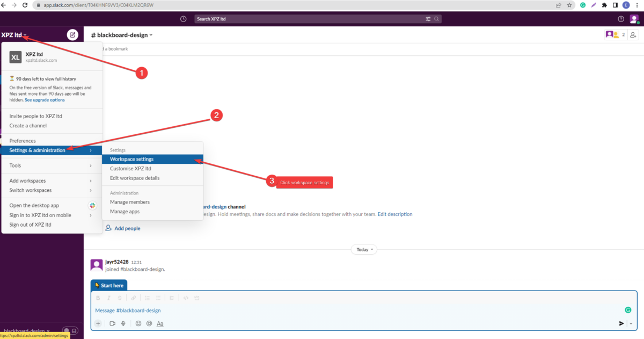Expand the XPZ ltd workspace dropdown
The width and height of the screenshot is (644, 339).
(x=14, y=35)
